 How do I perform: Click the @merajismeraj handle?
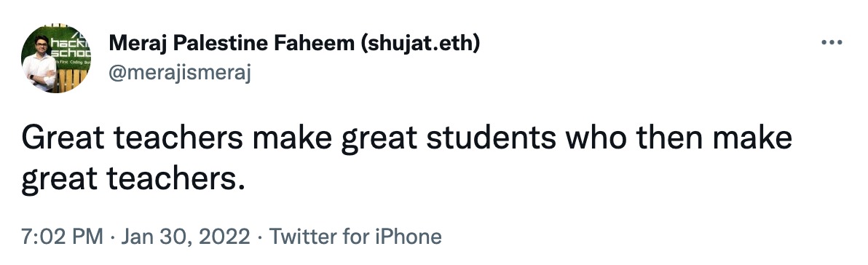tap(179, 73)
